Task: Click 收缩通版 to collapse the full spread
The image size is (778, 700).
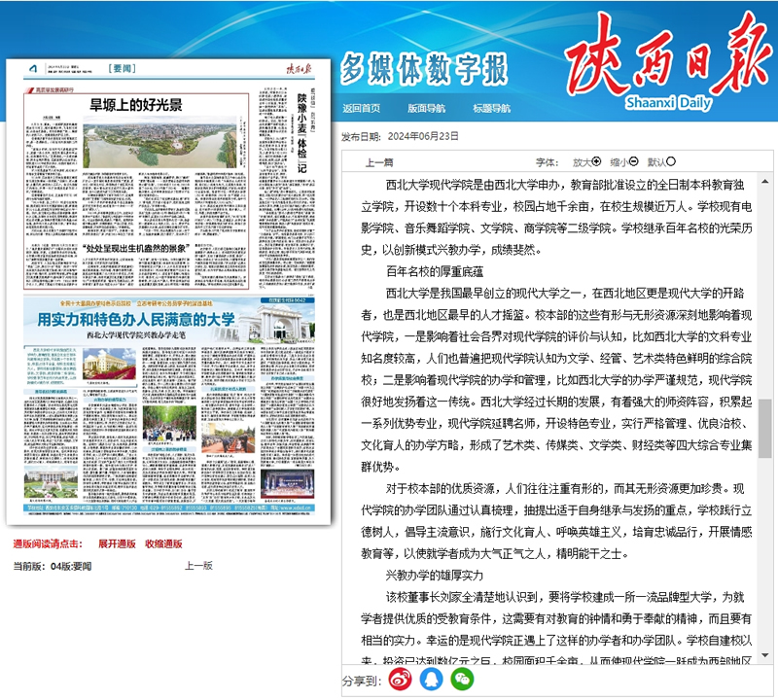Action: point(163,543)
